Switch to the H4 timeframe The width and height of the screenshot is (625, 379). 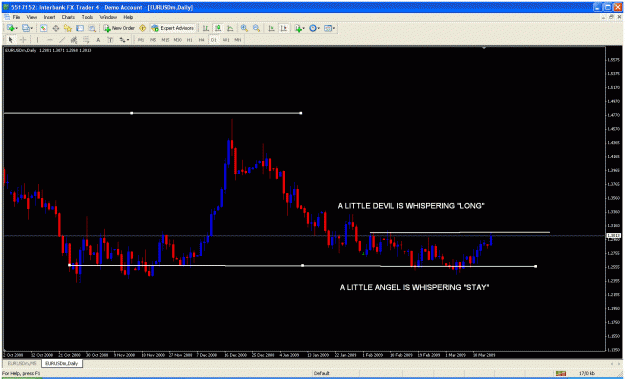(x=202, y=40)
